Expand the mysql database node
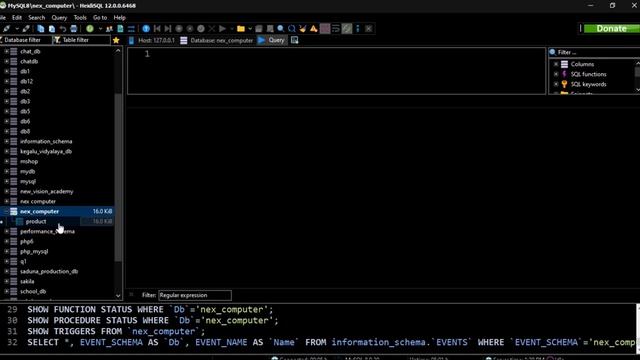 [7, 181]
